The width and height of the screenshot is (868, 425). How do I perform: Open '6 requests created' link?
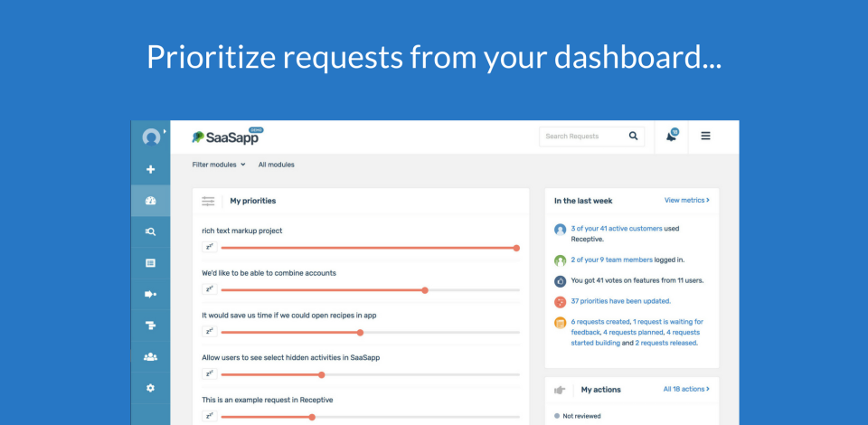(x=600, y=322)
